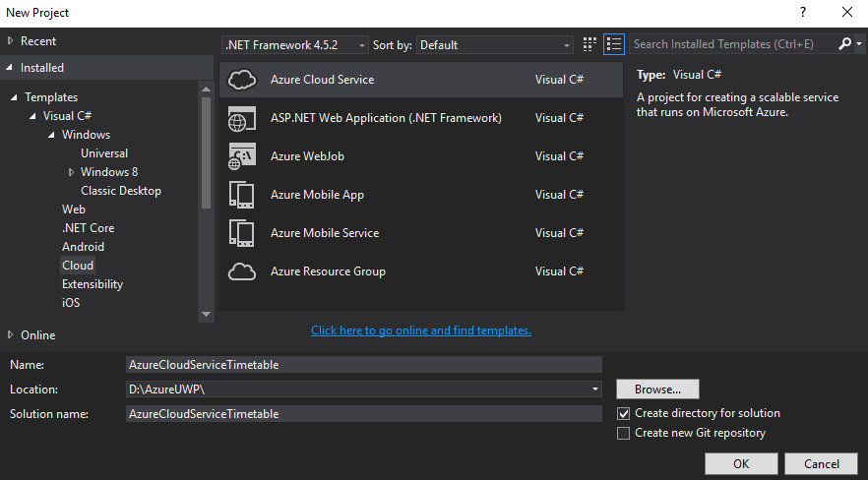Select the Azure Cloud Service template name

pos(322,80)
